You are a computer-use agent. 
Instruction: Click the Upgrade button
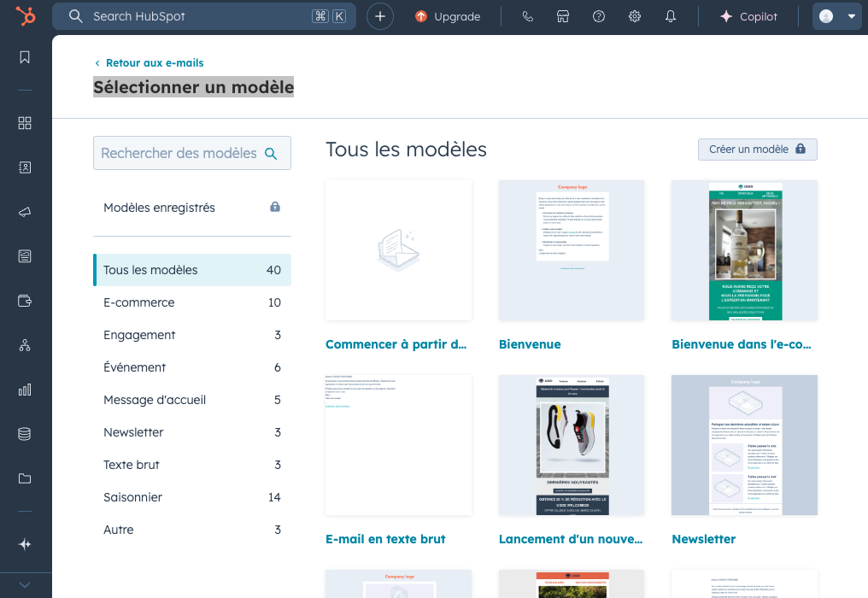point(448,16)
